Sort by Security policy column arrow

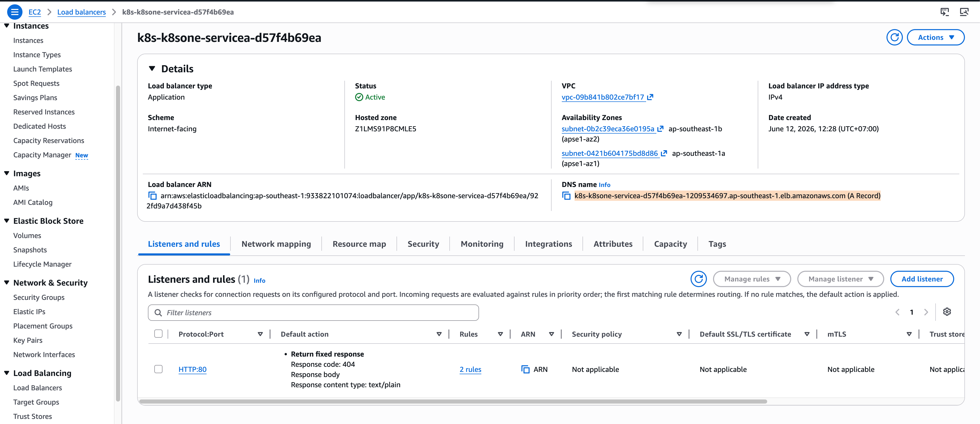coord(679,334)
